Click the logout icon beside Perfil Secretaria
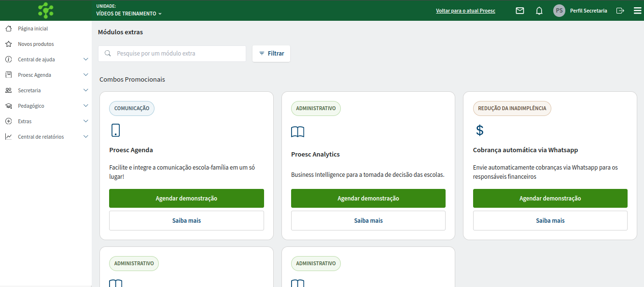 click(x=620, y=11)
